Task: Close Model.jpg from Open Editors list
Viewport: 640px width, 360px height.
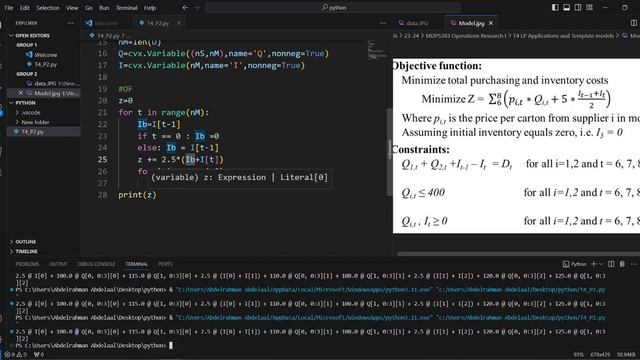Action: coord(21,93)
